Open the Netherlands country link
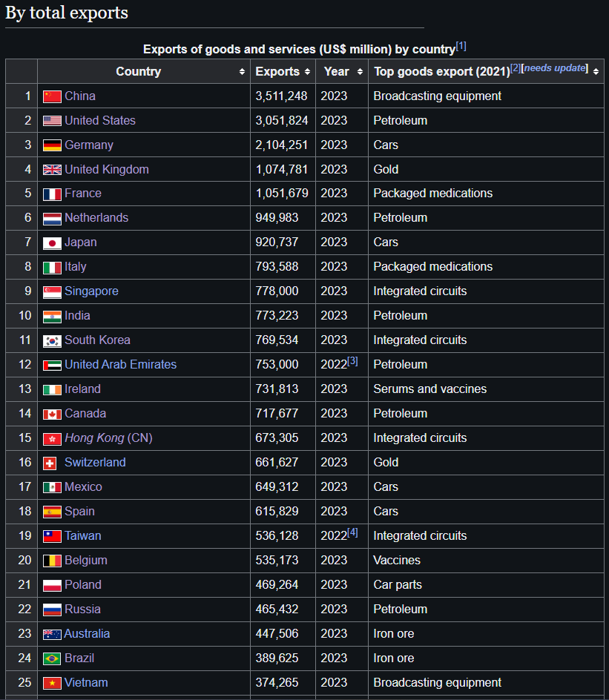 click(x=96, y=218)
